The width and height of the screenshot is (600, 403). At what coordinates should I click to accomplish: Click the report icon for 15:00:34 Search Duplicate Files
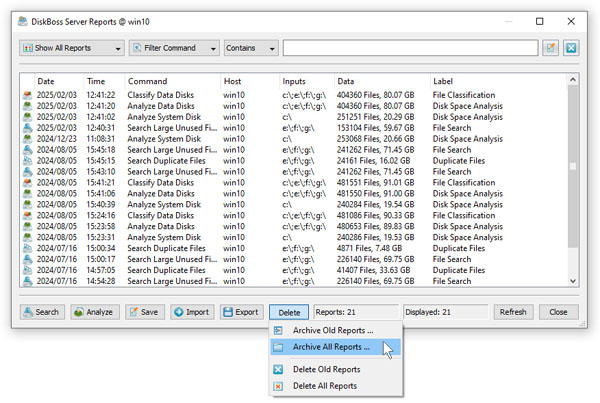27,248
